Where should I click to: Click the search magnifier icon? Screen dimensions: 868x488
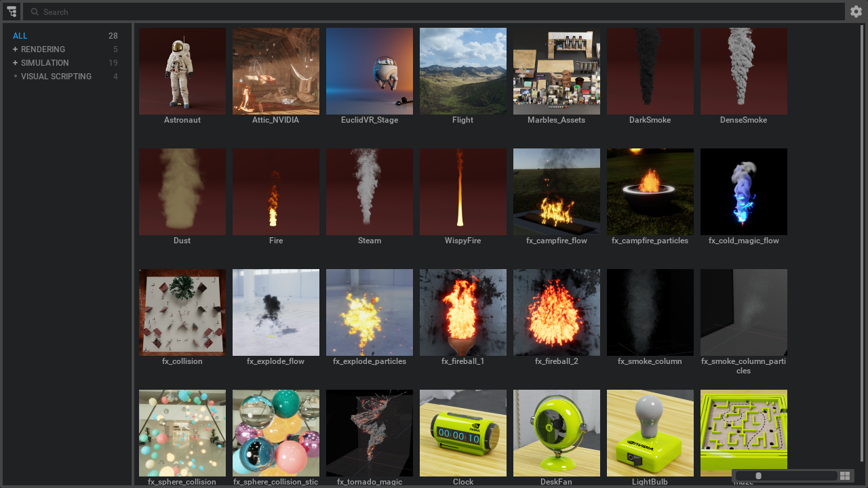35,12
